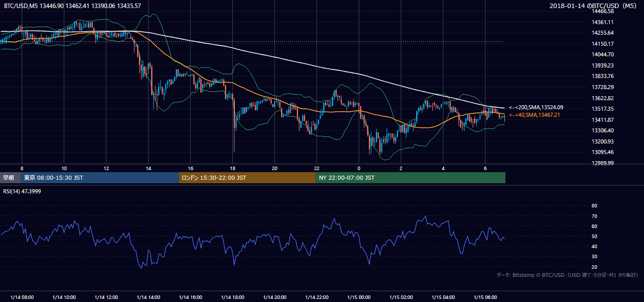Click the 1/14 10:00 time label
The image size is (644, 302).
(64, 297)
